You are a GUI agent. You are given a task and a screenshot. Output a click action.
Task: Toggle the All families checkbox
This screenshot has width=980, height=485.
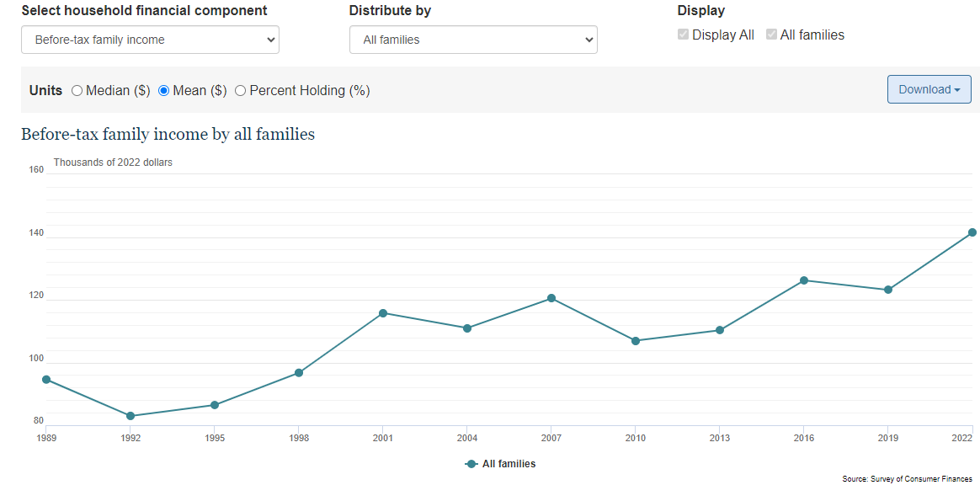point(772,35)
